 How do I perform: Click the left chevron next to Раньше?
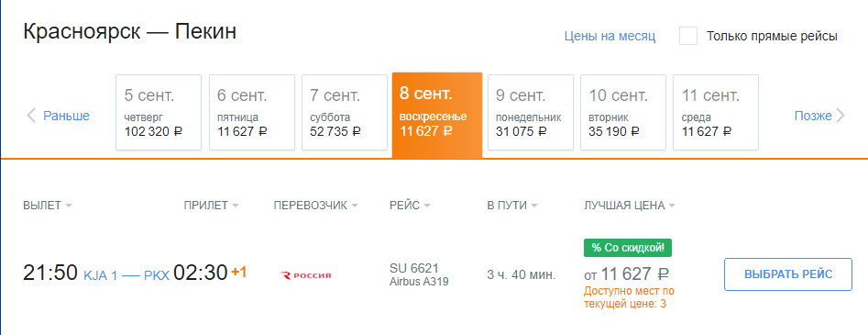[31, 116]
